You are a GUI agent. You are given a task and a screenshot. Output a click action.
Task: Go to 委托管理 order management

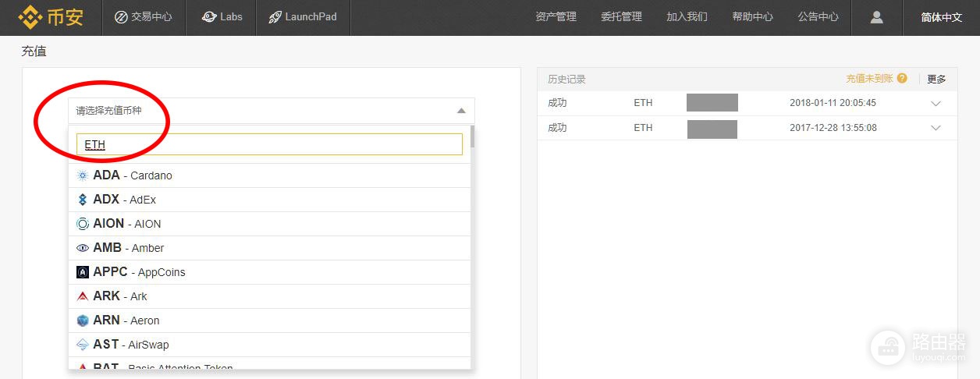[x=622, y=16]
